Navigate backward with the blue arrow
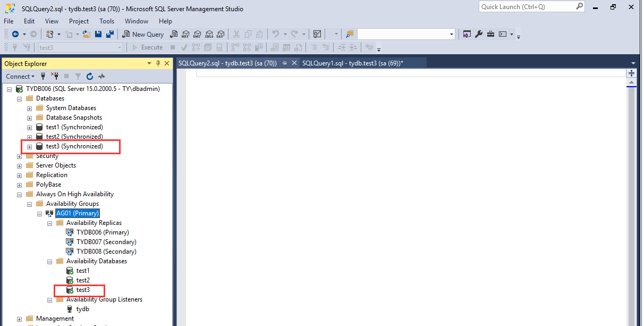The height and width of the screenshot is (326, 644). (15, 34)
